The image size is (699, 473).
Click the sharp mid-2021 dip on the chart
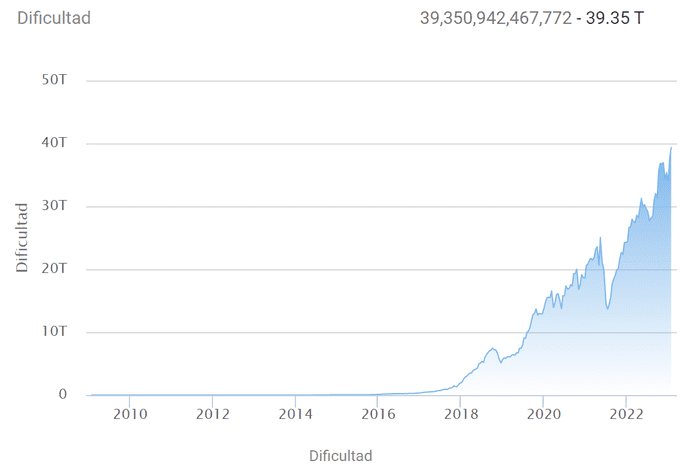(607, 307)
